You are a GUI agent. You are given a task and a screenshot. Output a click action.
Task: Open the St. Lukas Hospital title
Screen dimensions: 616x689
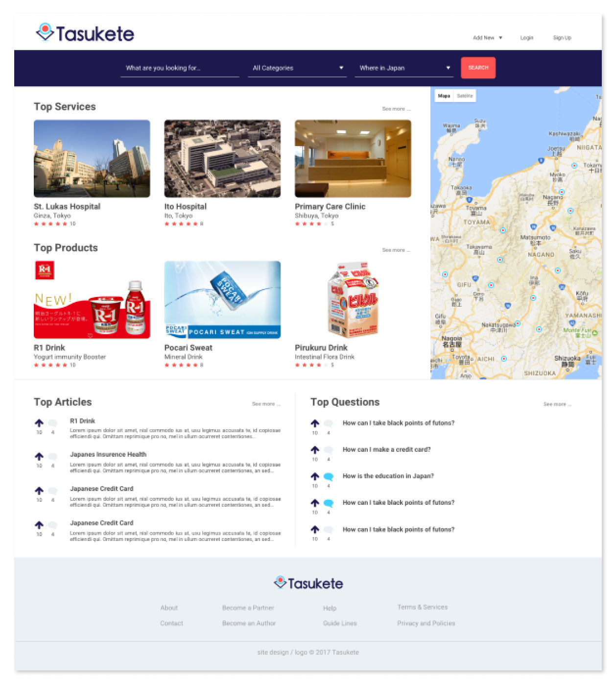click(x=67, y=206)
